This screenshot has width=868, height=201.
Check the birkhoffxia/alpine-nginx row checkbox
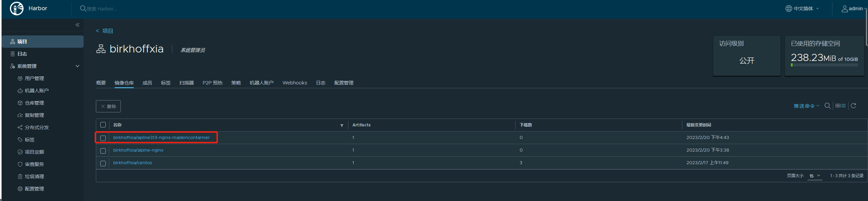point(103,151)
